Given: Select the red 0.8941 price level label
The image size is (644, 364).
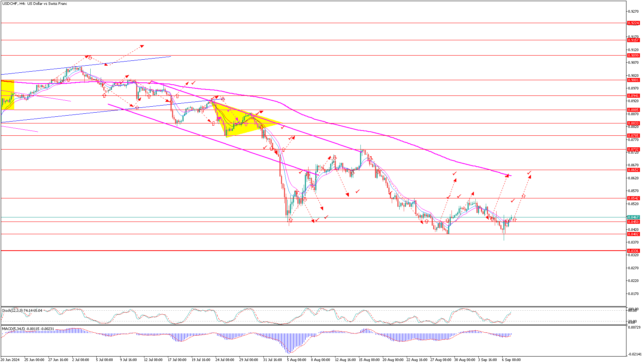Looking at the screenshot, I should pos(633,96).
